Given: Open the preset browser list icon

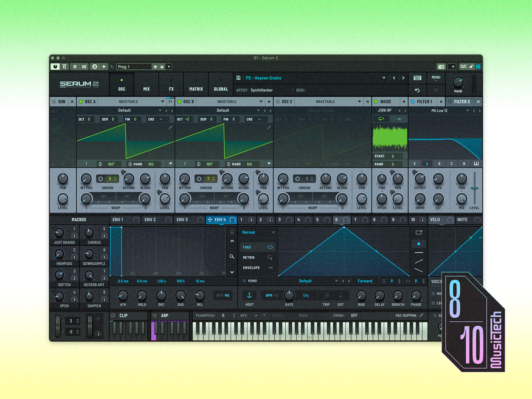Looking at the screenshot, I should tap(417, 78).
